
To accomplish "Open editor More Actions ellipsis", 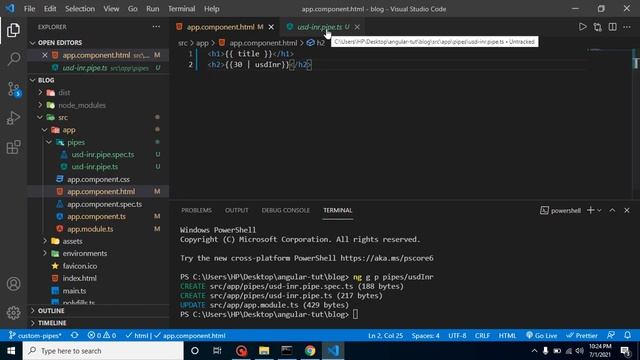I will coord(627,27).
